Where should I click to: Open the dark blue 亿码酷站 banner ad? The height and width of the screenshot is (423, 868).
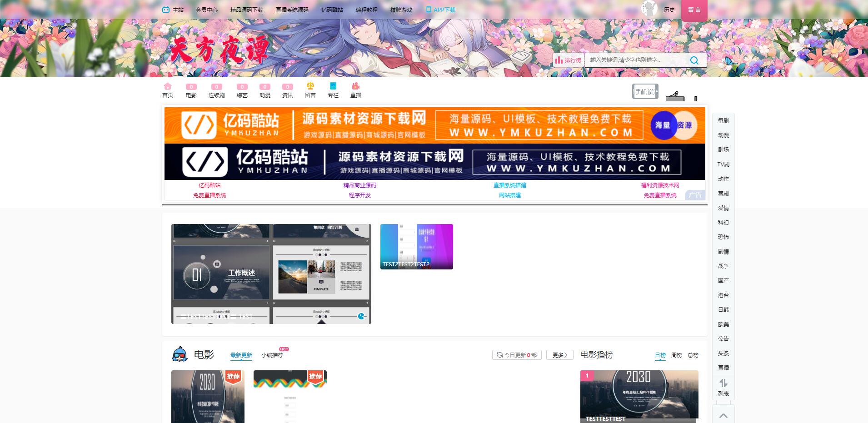(x=435, y=162)
